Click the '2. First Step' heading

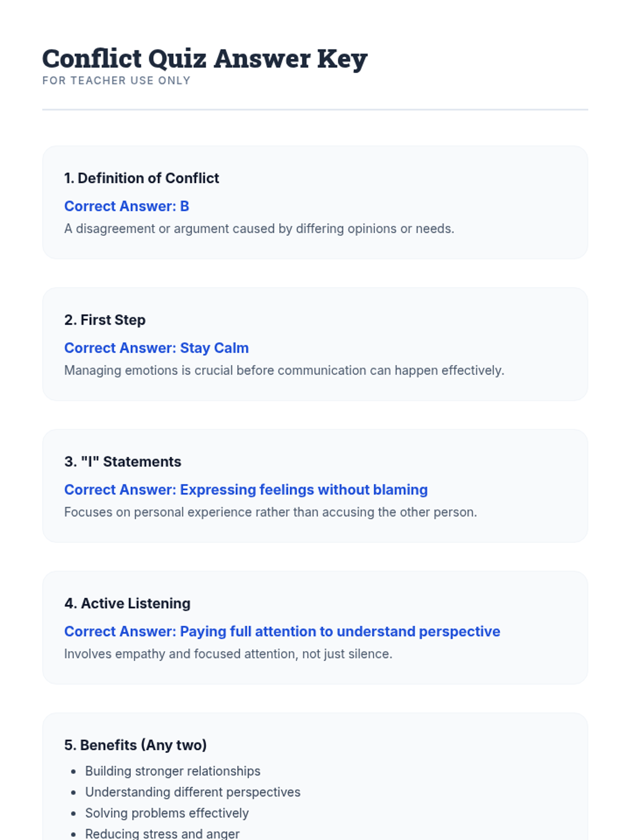104,320
